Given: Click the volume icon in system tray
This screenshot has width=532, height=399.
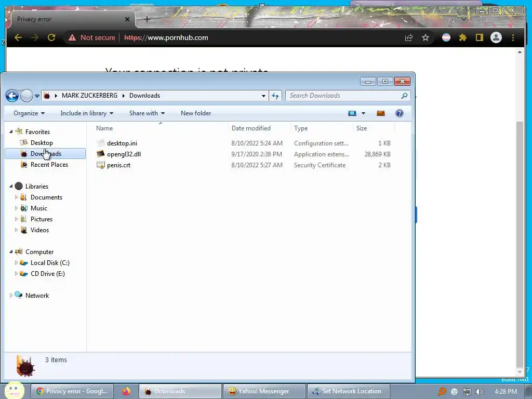Looking at the screenshot, I should [479, 392].
